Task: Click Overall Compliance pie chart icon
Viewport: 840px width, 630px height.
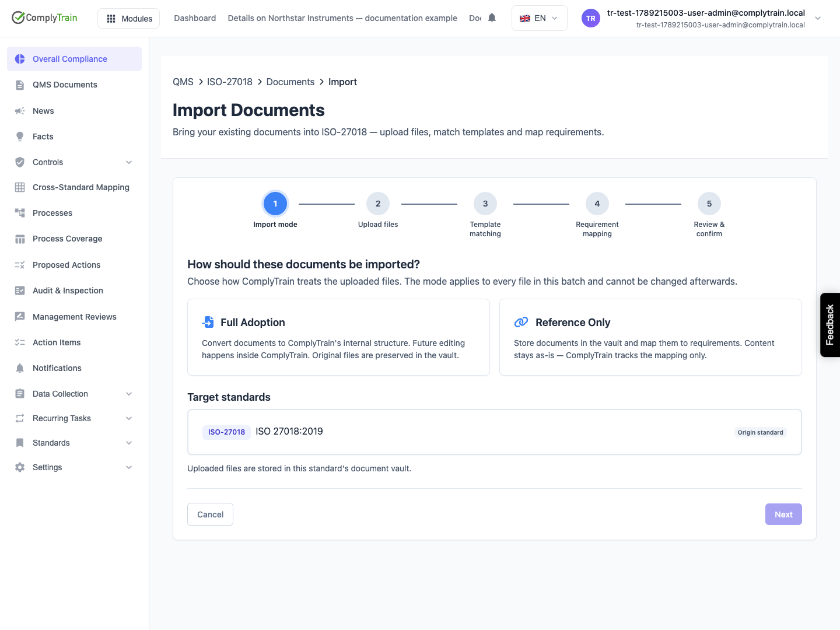Action: click(20, 59)
